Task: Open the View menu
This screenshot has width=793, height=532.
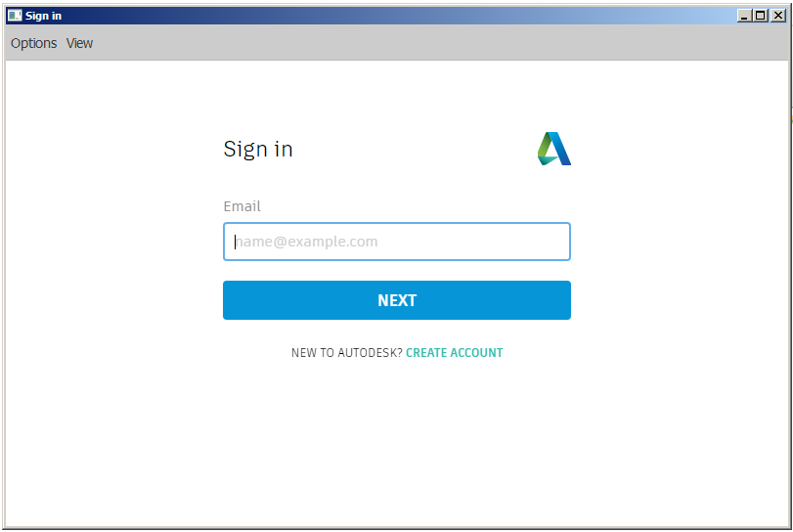Action: tap(79, 43)
